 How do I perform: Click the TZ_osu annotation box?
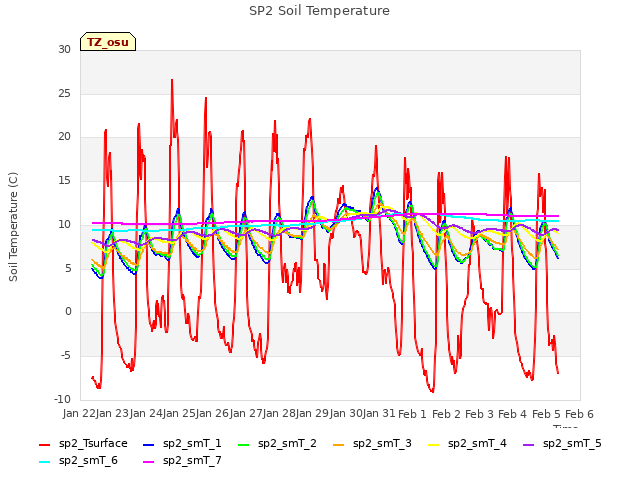click(108, 42)
